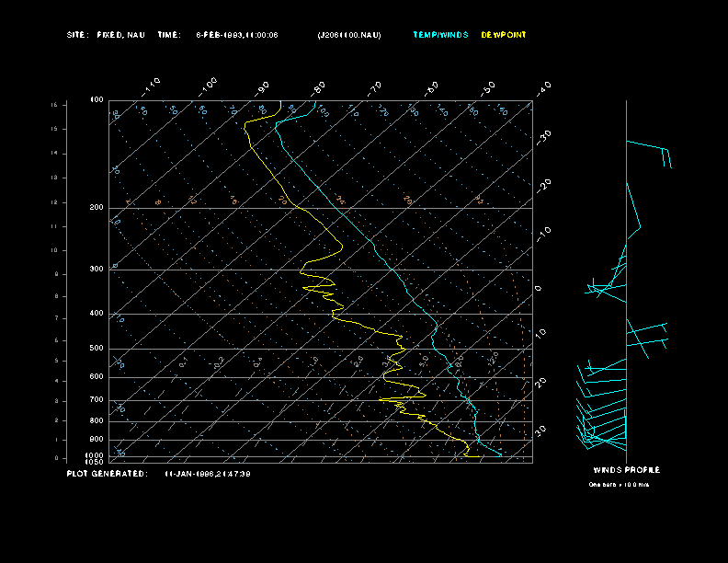
Task: Click the 700 pressure level label
Action: [97, 399]
